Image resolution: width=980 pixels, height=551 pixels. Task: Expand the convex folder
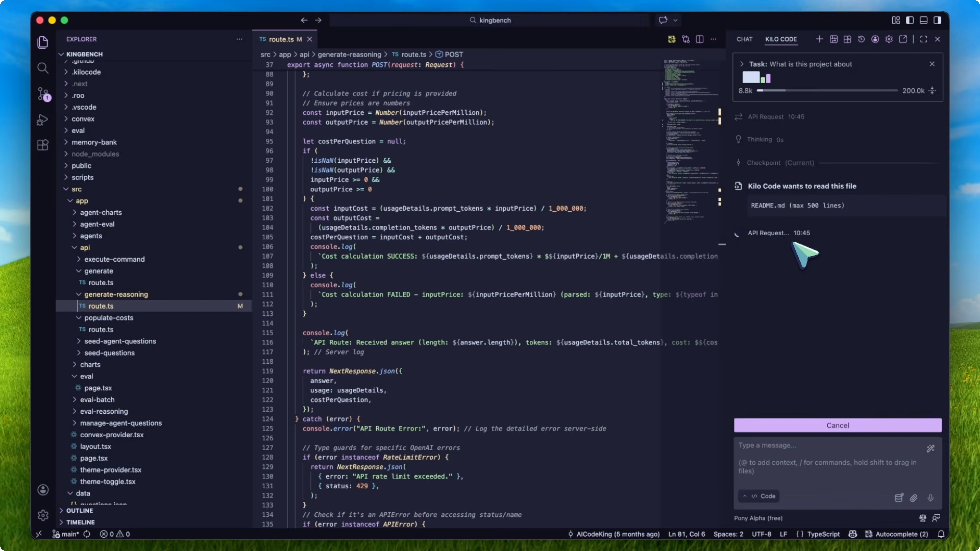[83, 119]
